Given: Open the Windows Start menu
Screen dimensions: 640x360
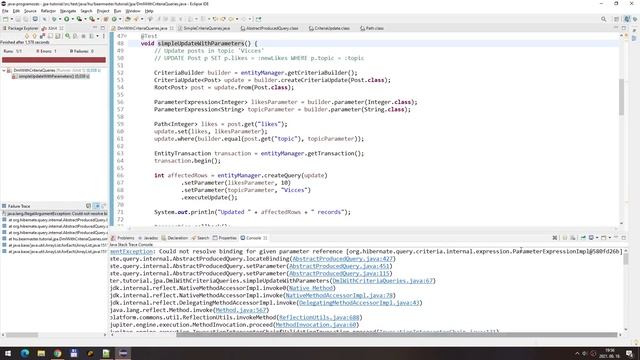Looking at the screenshot, I should (8, 353).
